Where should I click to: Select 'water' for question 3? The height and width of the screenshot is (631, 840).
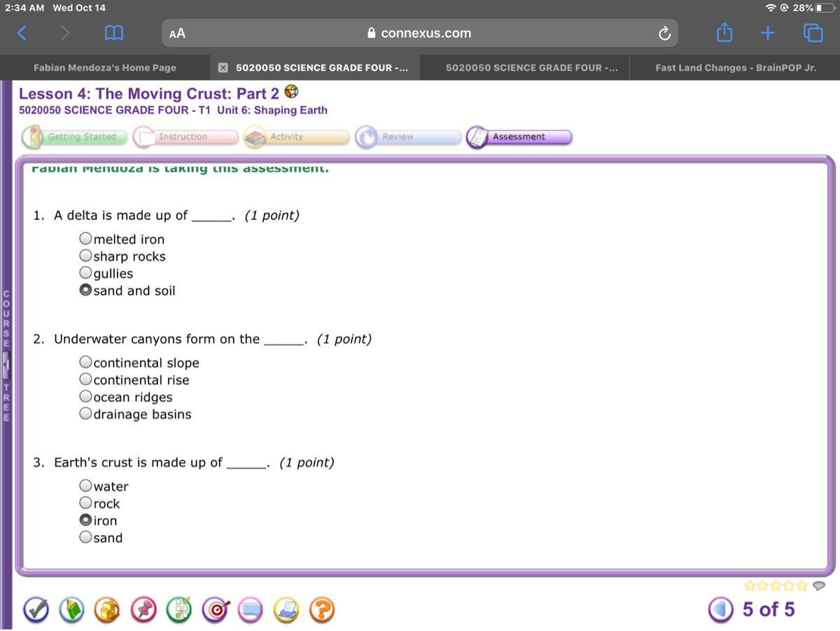[x=85, y=485]
